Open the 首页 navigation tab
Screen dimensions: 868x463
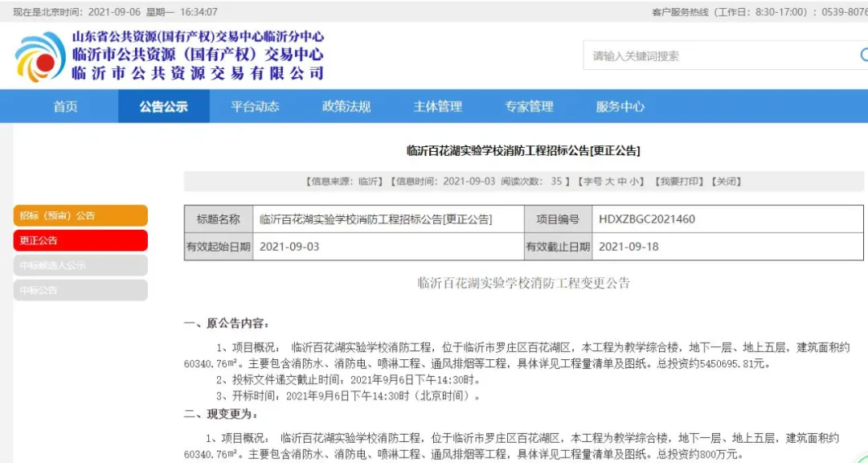pos(65,106)
